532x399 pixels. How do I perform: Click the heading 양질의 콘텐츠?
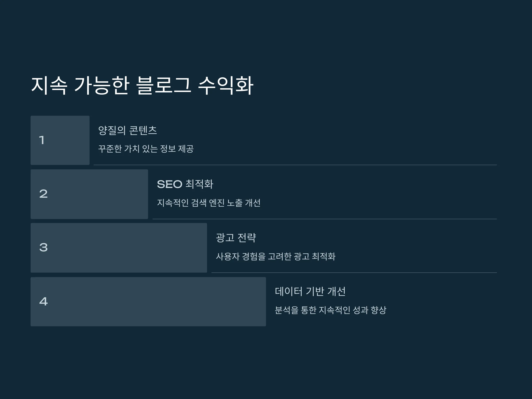point(127,130)
